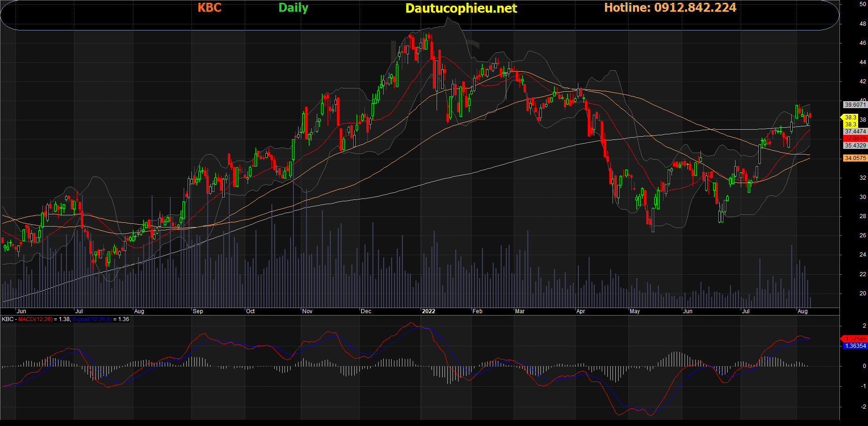Jump to the 2022 year marker
Image resolution: width=868 pixels, height=426 pixels.
pyautogui.click(x=428, y=311)
